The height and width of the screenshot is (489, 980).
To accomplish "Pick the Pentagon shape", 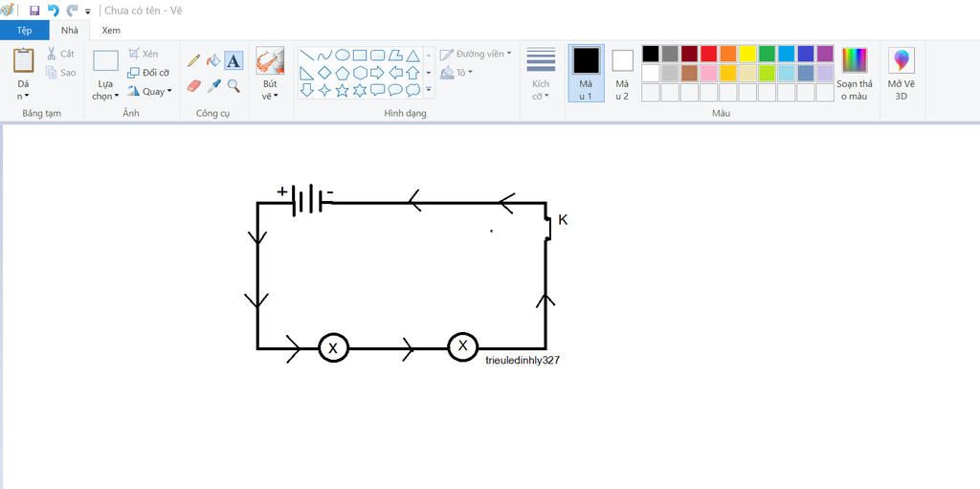I will tap(342, 73).
